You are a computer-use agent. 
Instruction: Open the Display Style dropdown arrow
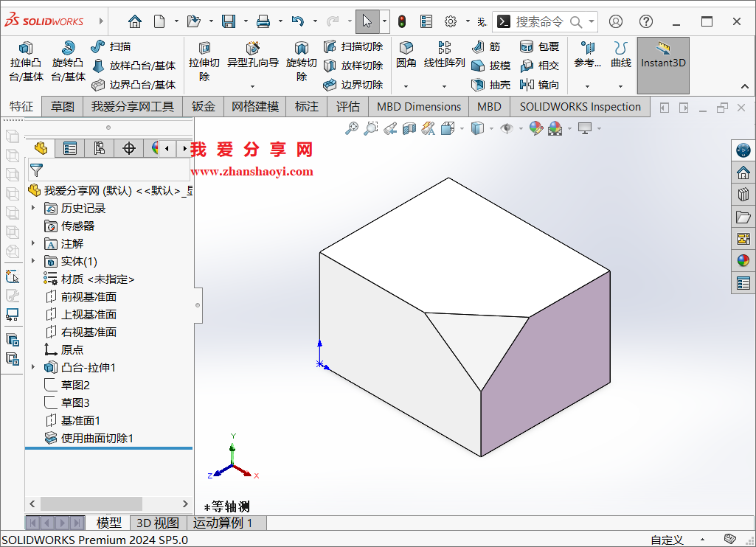click(490, 128)
